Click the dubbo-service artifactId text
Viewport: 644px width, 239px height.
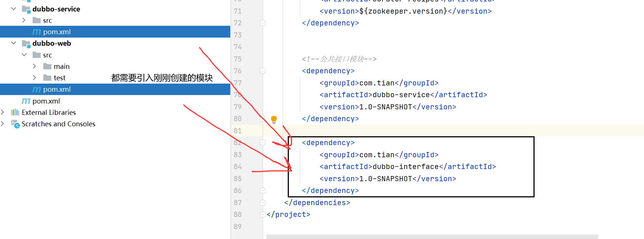401,95
